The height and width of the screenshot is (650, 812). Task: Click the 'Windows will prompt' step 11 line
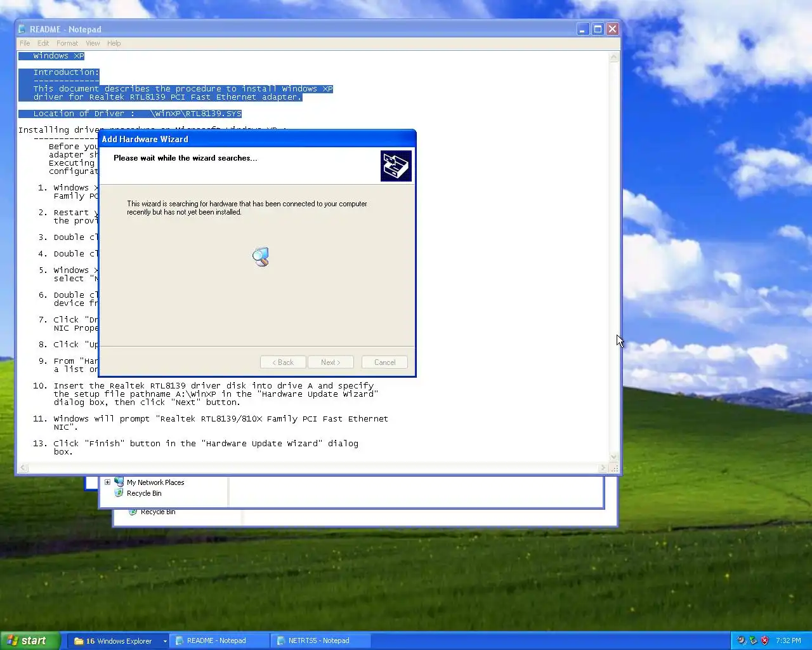(221, 419)
